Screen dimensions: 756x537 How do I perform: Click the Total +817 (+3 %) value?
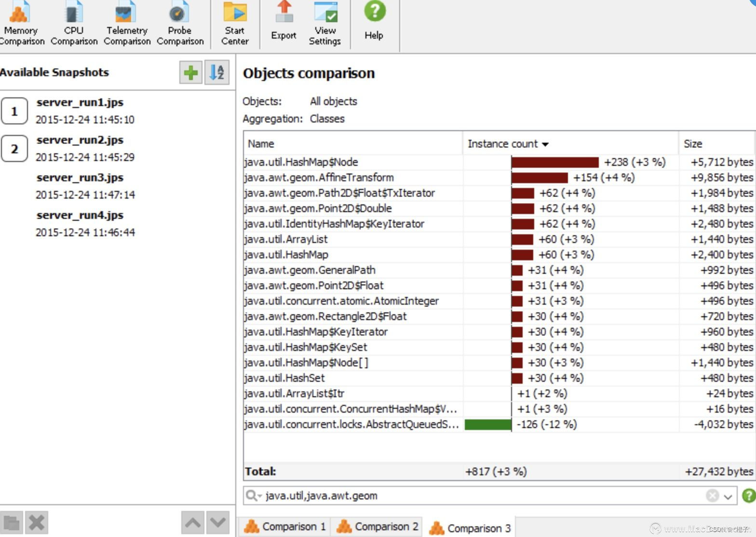pyautogui.click(x=496, y=471)
